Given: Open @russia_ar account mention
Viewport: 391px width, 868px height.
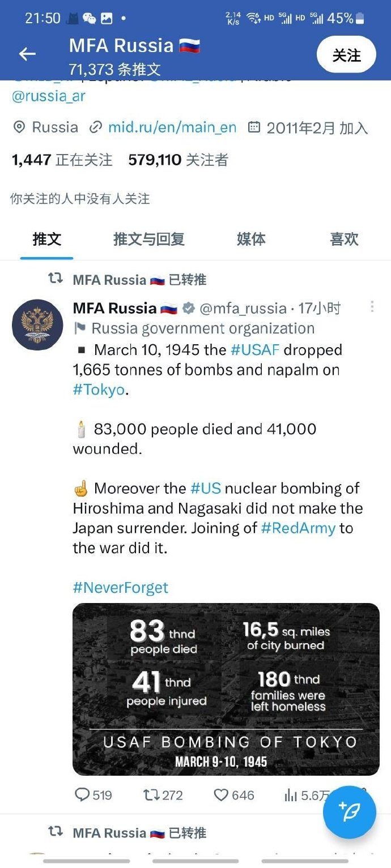Looking at the screenshot, I should pos(49,96).
